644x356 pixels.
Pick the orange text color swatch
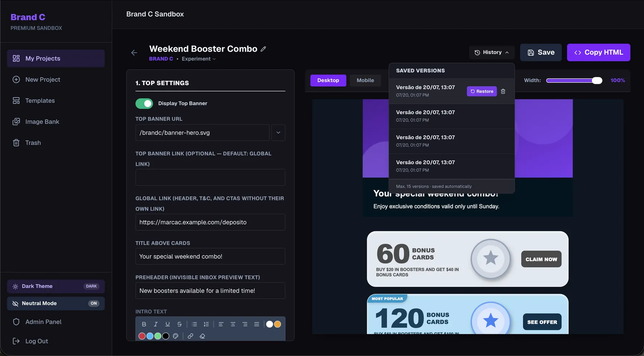(277, 324)
